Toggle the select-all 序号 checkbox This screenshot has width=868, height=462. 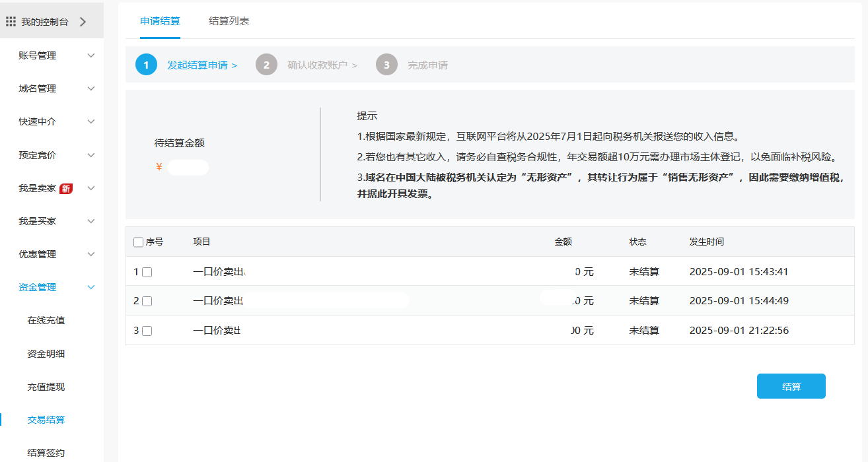coord(138,242)
